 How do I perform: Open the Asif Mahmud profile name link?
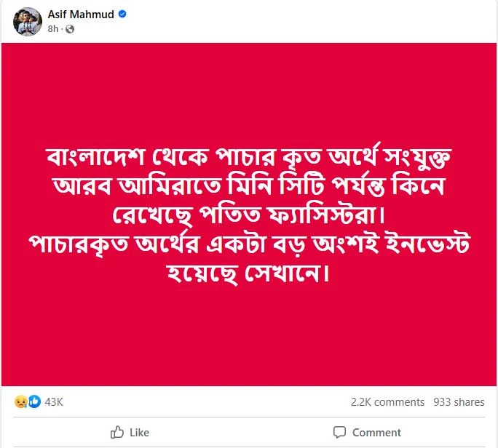[80, 14]
